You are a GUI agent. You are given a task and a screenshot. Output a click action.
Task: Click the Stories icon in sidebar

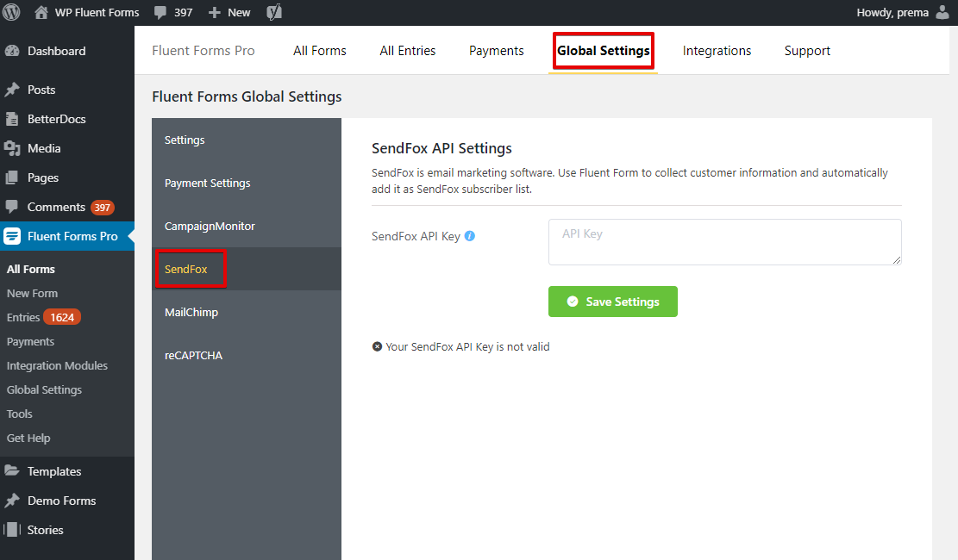[x=12, y=530]
